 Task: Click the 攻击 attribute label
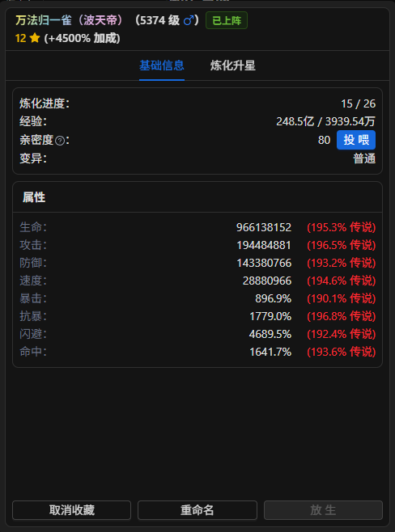(33, 245)
